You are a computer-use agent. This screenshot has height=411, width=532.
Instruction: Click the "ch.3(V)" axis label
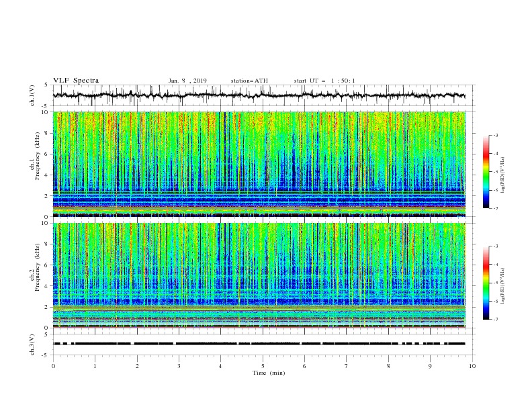pyautogui.click(x=32, y=345)
